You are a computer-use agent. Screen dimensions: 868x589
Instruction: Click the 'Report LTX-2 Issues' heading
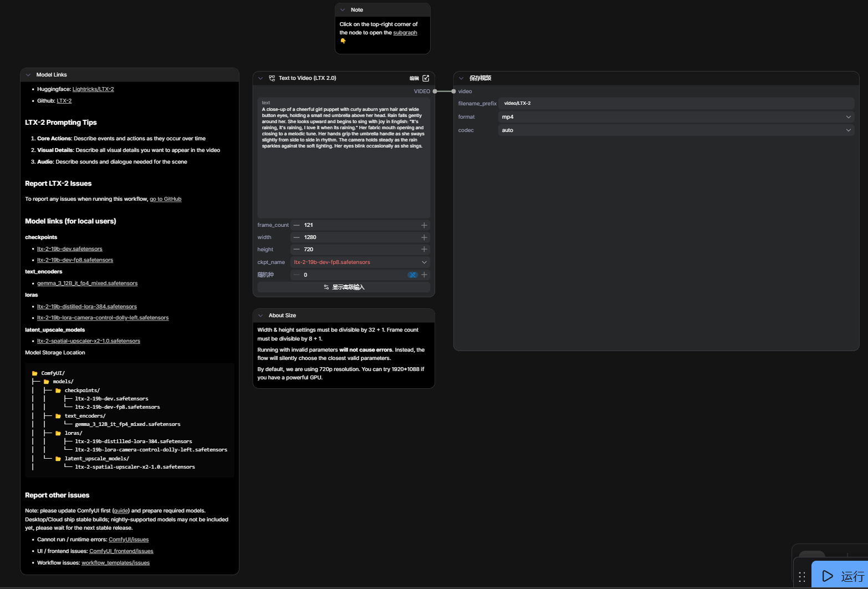pyautogui.click(x=58, y=184)
